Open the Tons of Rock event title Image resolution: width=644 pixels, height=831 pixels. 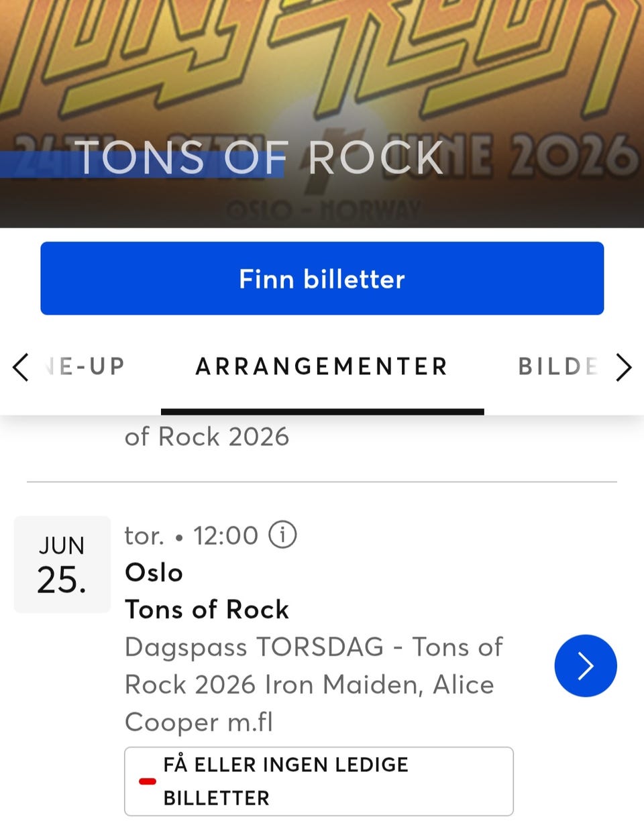(207, 609)
